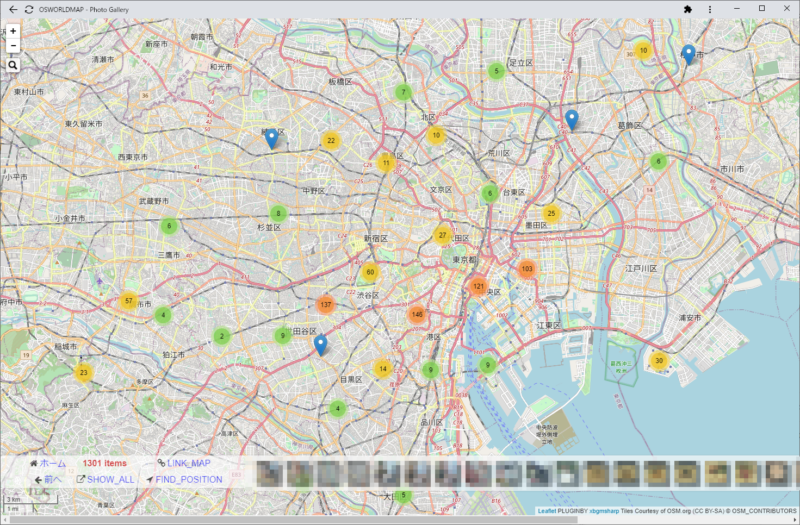Click the yellow 22 cluster

(331, 140)
